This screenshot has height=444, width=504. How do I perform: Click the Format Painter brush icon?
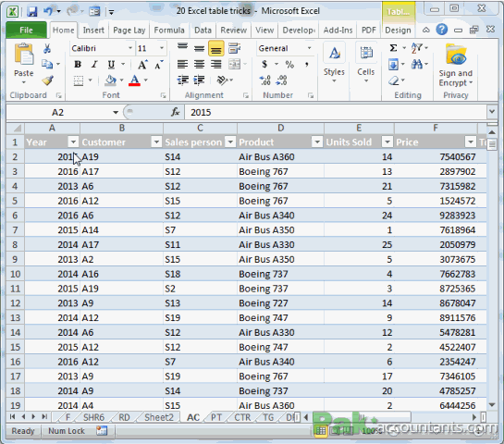(x=47, y=80)
